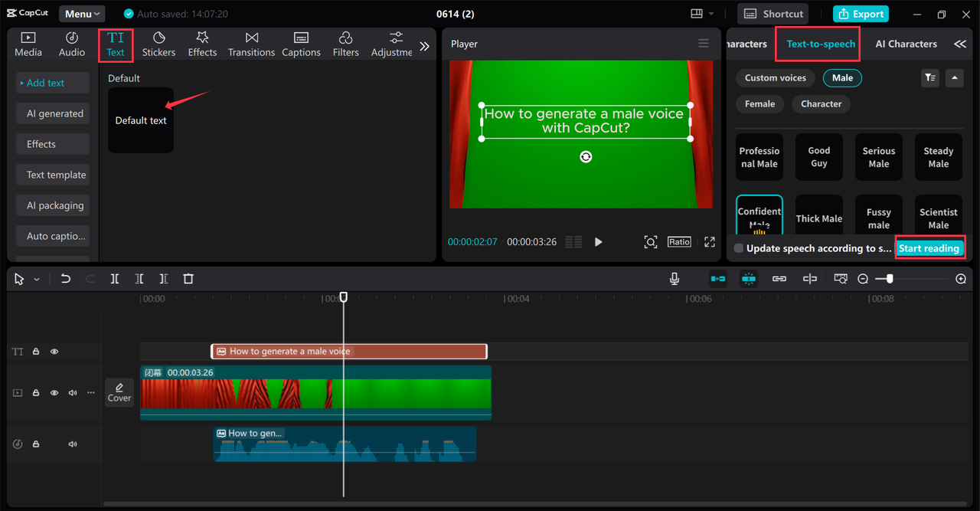Image resolution: width=980 pixels, height=511 pixels.
Task: Select the Default text thumbnail
Action: click(x=141, y=120)
